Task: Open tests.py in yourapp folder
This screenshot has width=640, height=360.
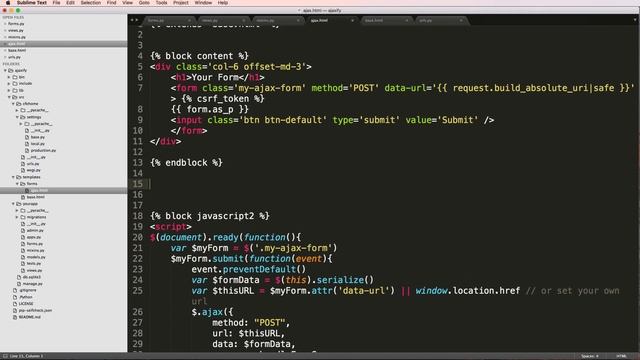Action: 34,264
